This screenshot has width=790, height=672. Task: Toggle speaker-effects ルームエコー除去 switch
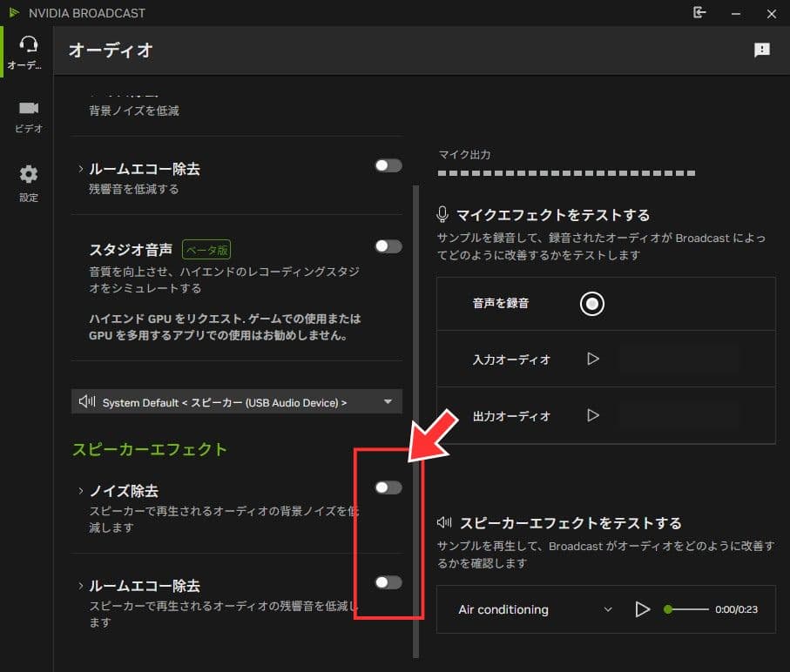pyautogui.click(x=388, y=582)
